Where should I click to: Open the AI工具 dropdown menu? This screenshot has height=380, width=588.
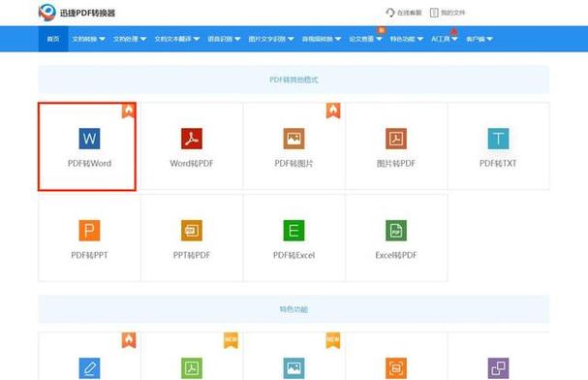pyautogui.click(x=445, y=39)
